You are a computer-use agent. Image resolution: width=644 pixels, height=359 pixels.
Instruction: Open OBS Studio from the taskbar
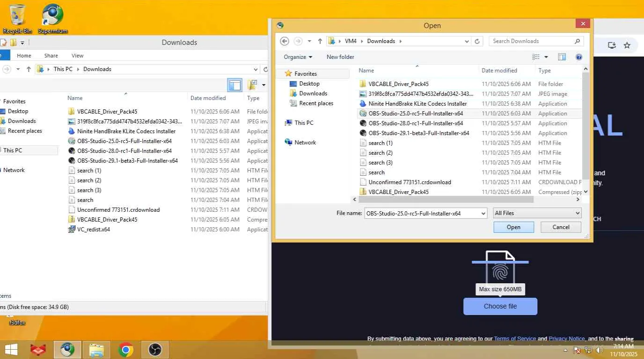(154, 350)
